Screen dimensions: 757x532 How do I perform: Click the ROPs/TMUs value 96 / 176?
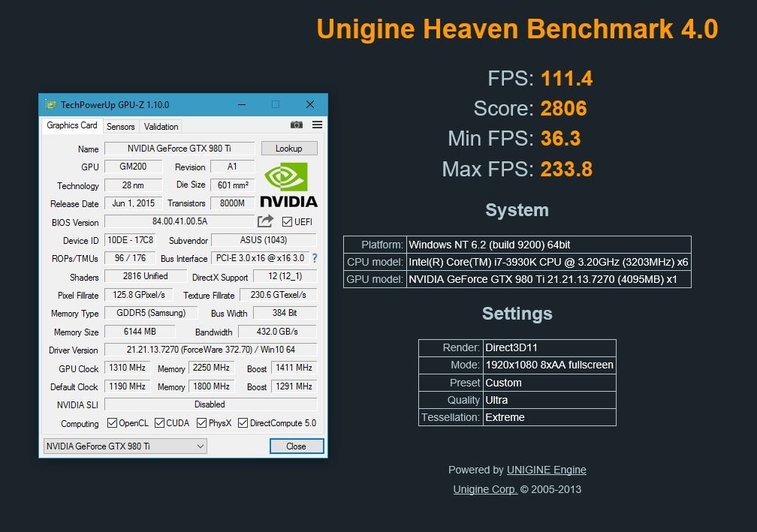(131, 258)
